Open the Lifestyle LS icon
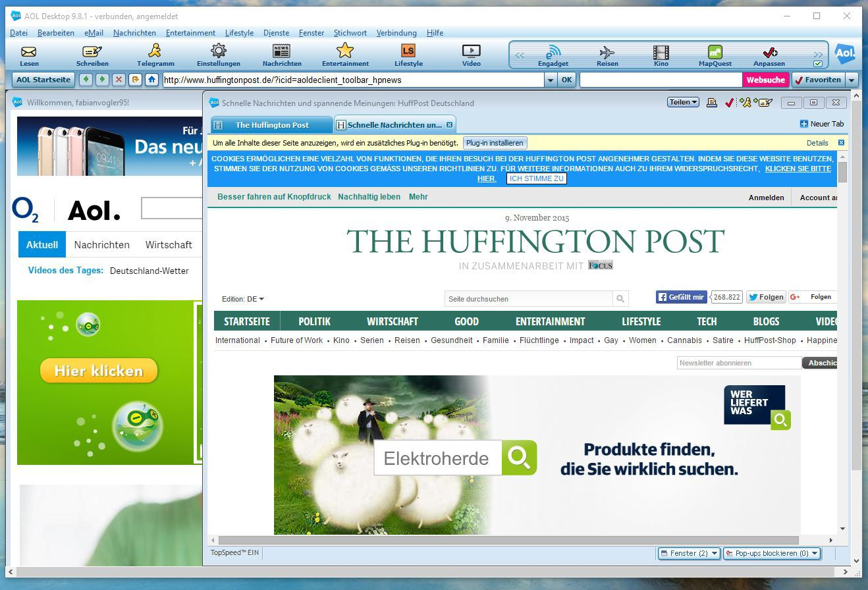Image resolution: width=868 pixels, height=590 pixels. (408, 55)
